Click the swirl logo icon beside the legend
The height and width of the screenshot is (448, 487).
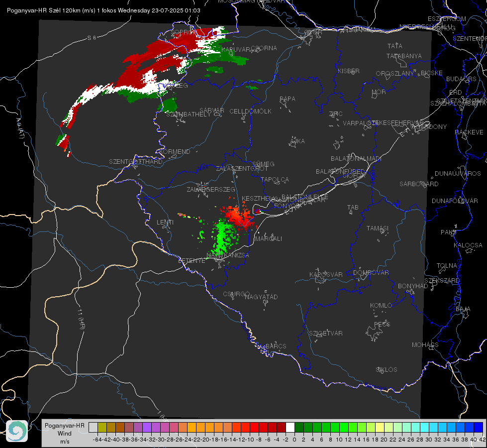point(17,431)
